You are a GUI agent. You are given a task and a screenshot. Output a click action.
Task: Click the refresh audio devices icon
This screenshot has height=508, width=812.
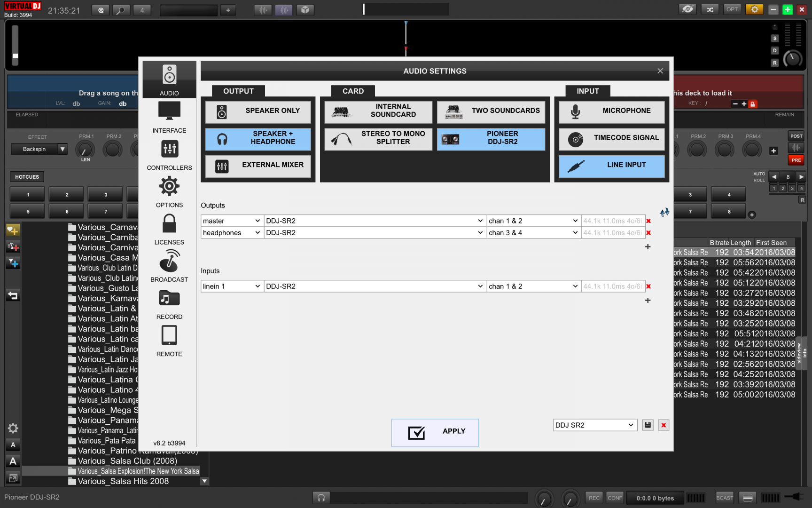pyautogui.click(x=664, y=213)
